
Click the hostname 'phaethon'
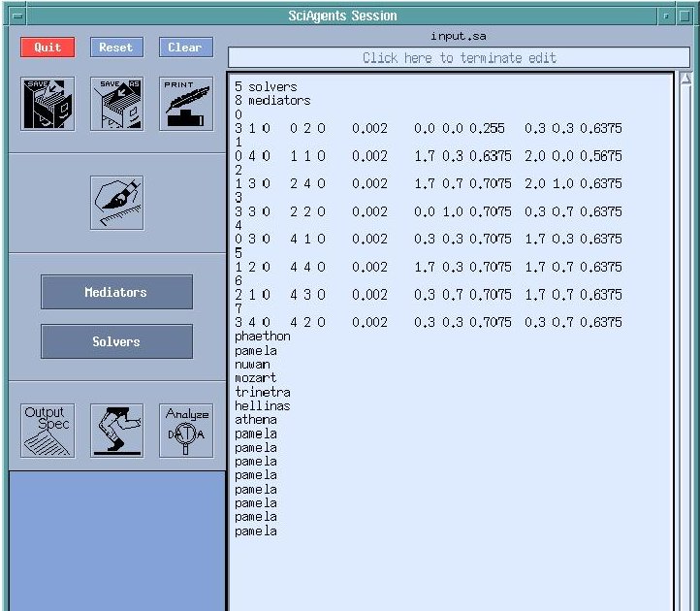[x=263, y=337]
